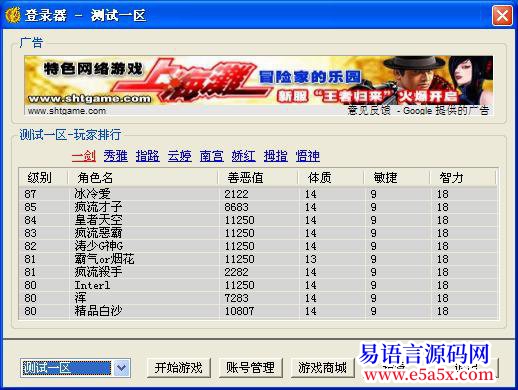Click the level value 87
518x390 pixels.
point(30,194)
